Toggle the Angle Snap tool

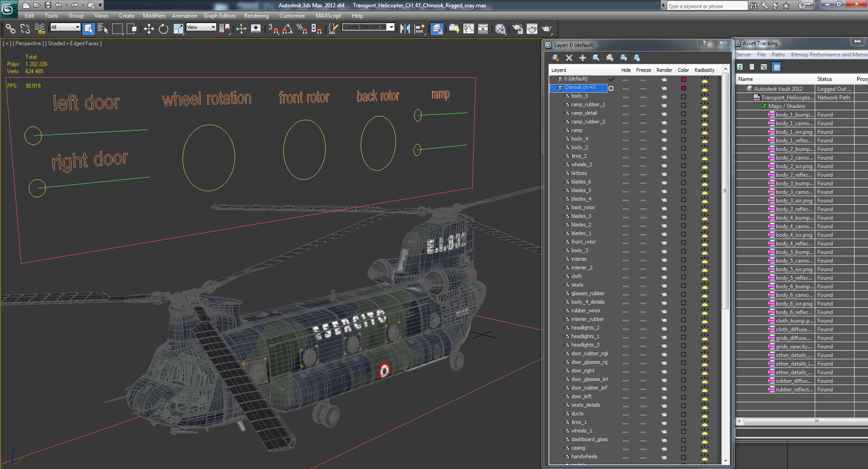[287, 28]
